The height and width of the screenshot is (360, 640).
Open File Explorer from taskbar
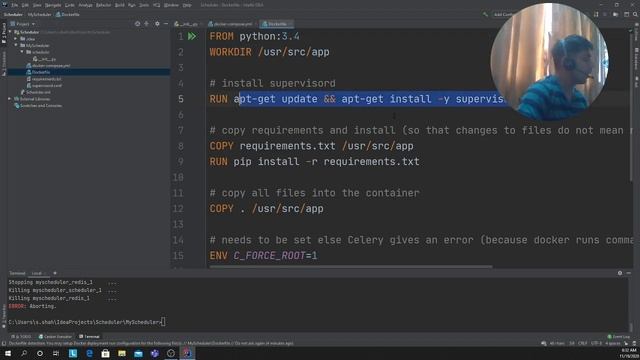coord(122,353)
